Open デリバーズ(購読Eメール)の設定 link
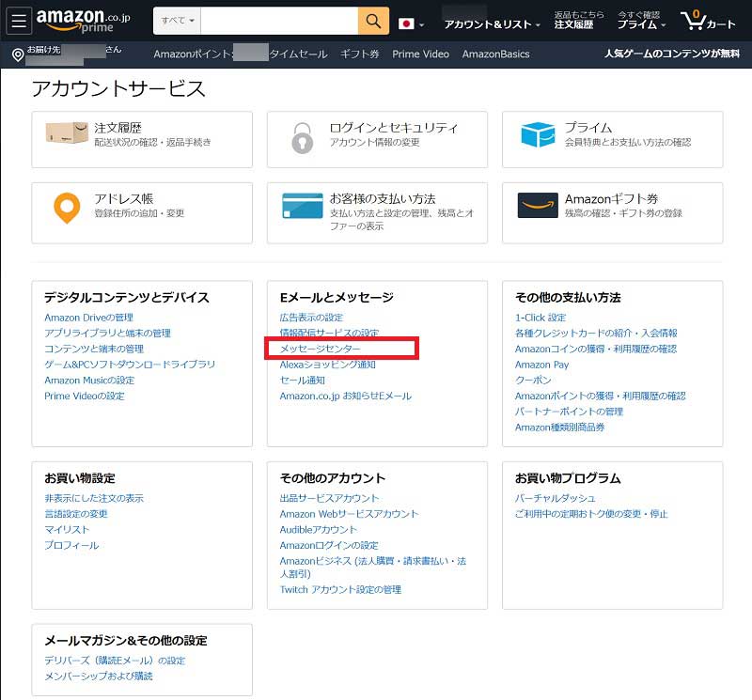752x700 pixels. pyautogui.click(x=115, y=661)
